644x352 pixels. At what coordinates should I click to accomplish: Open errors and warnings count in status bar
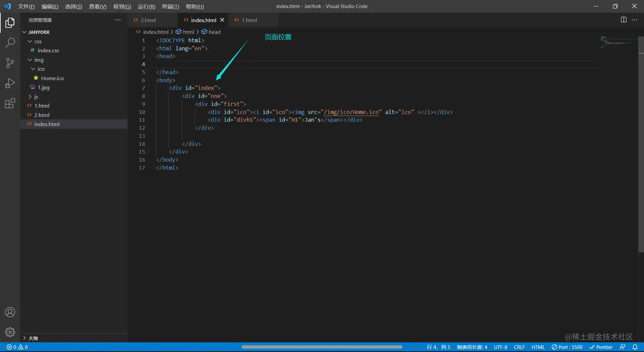[x=17, y=347]
